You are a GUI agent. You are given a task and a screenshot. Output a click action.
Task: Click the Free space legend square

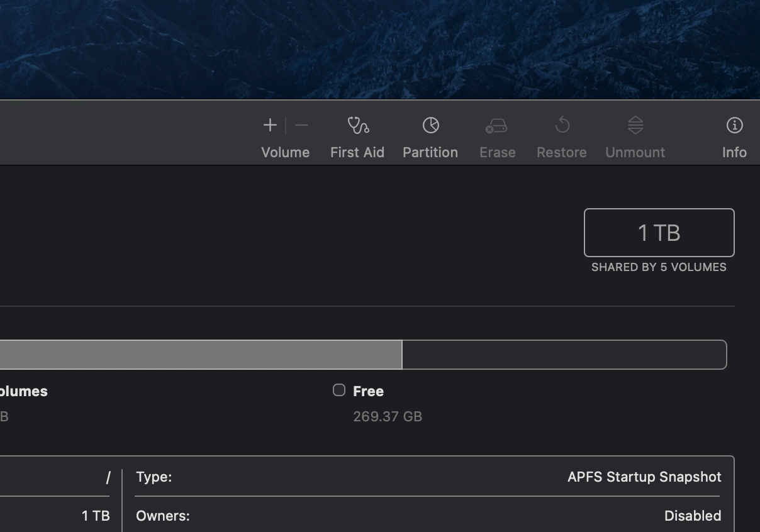[x=339, y=391]
